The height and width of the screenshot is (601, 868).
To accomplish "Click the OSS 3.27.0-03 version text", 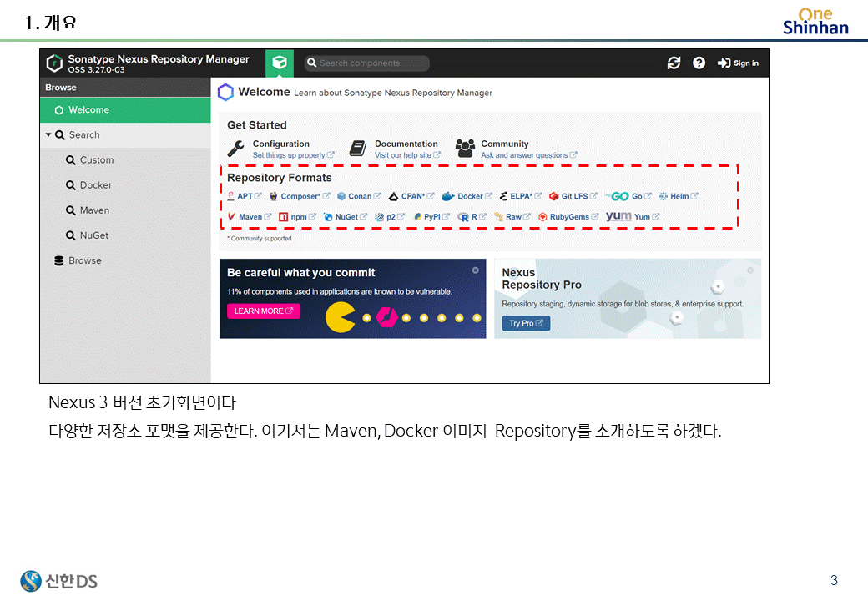I will pyautogui.click(x=96, y=70).
